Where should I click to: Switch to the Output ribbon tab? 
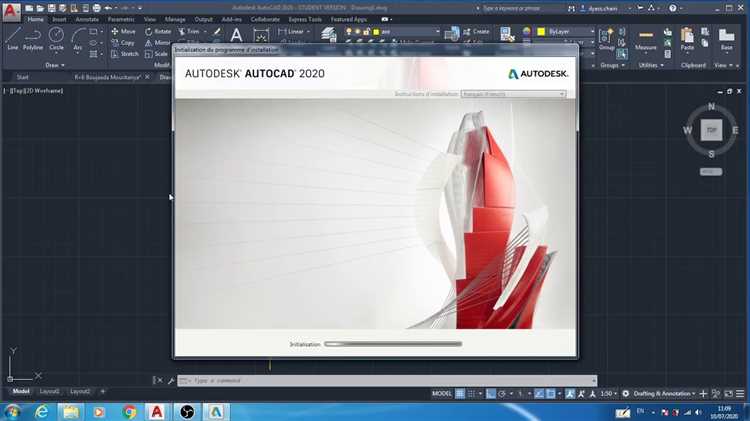click(x=203, y=19)
